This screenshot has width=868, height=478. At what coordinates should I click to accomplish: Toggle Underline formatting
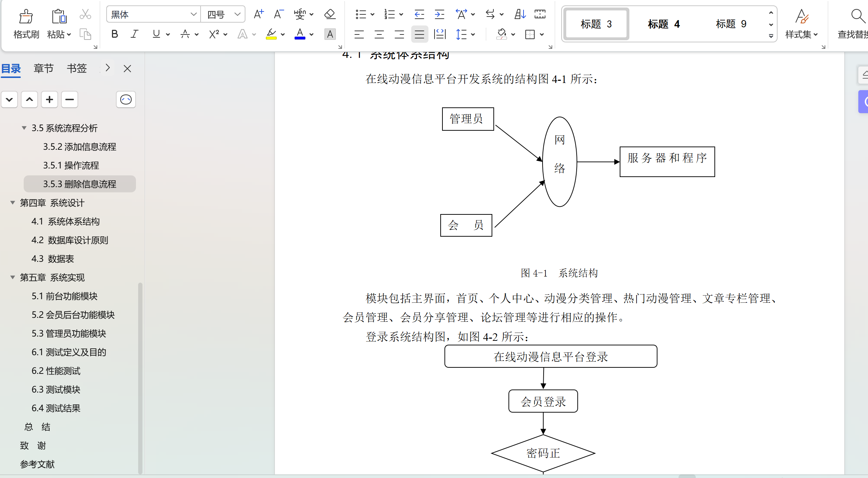click(x=156, y=34)
